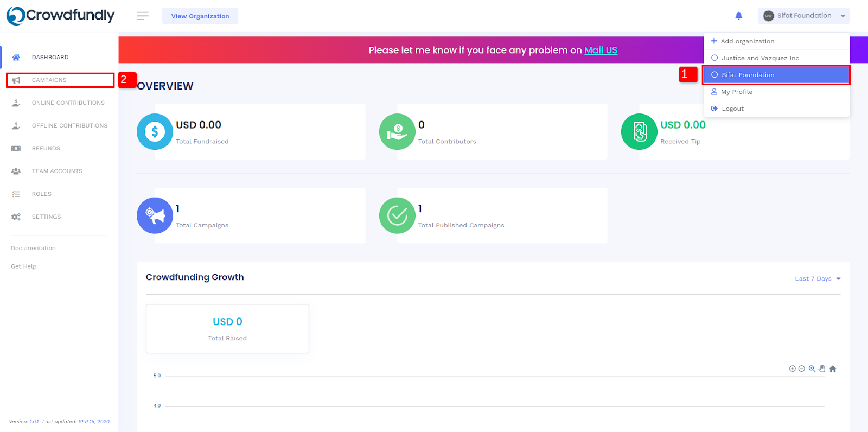Click the Total Fundraised dollar icon

(x=155, y=132)
